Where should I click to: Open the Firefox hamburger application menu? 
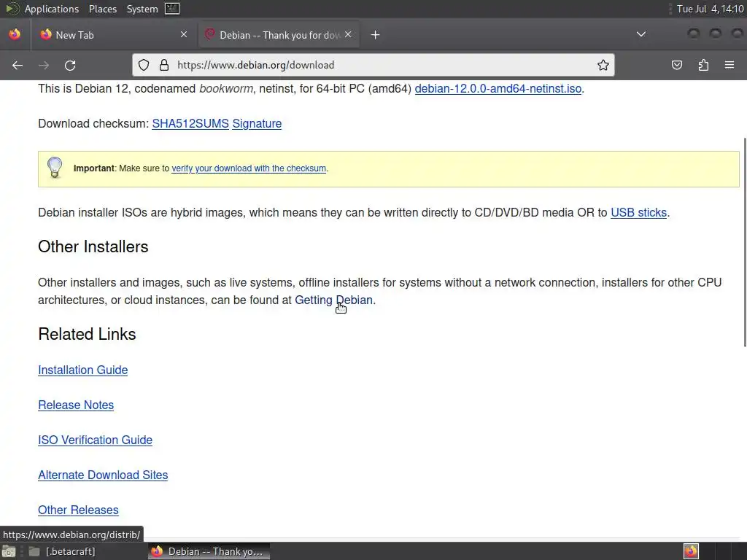(x=729, y=65)
